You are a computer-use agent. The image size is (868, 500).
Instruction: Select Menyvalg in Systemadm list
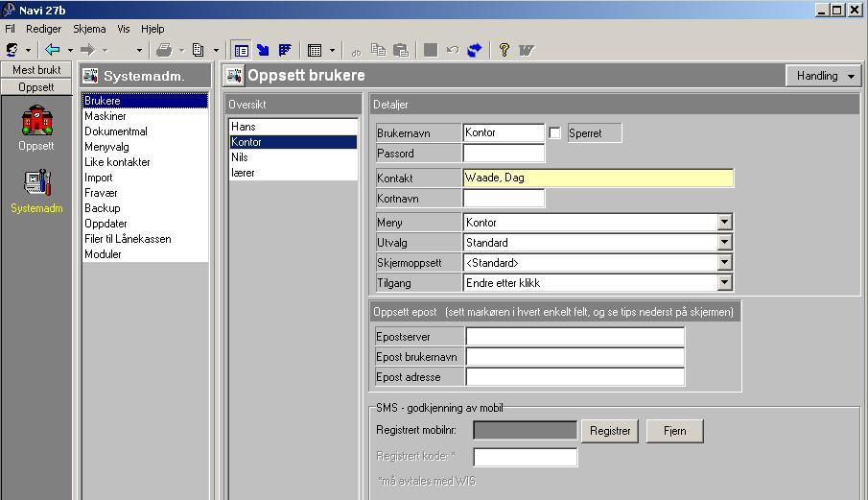coord(145,147)
